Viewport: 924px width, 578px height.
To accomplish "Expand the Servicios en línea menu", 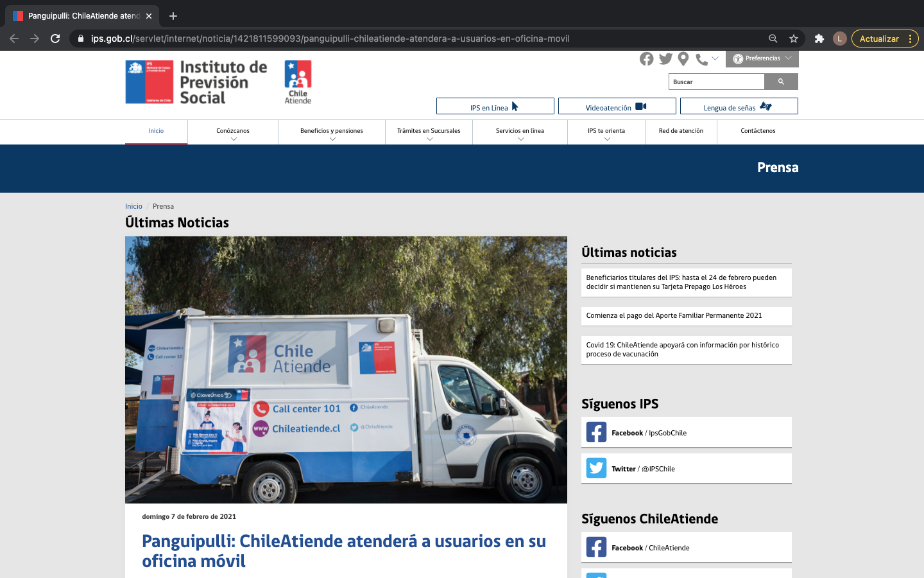I will coord(520,132).
